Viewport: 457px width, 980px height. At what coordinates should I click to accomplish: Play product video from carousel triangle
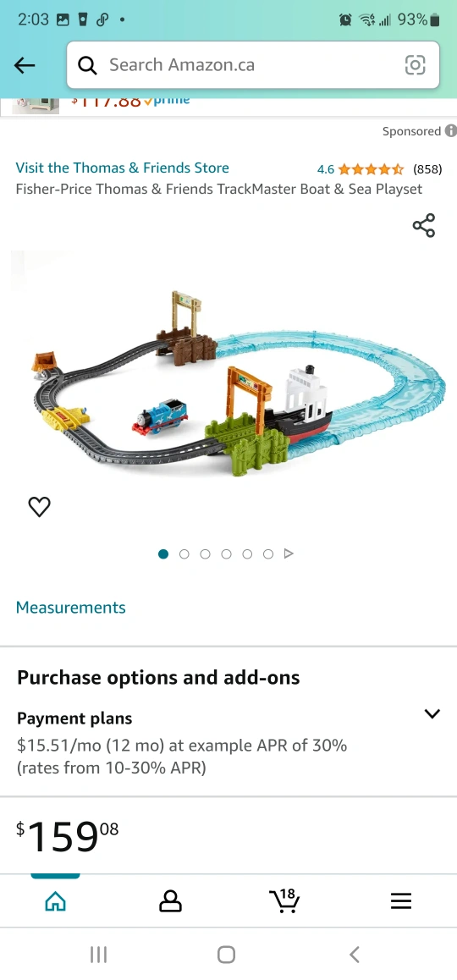pyautogui.click(x=289, y=553)
